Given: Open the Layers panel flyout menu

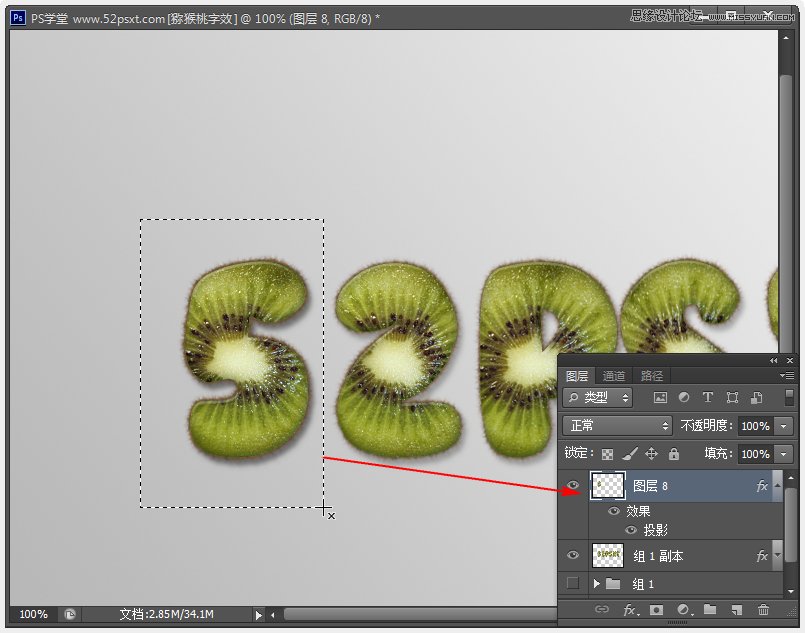Looking at the screenshot, I should [787, 374].
